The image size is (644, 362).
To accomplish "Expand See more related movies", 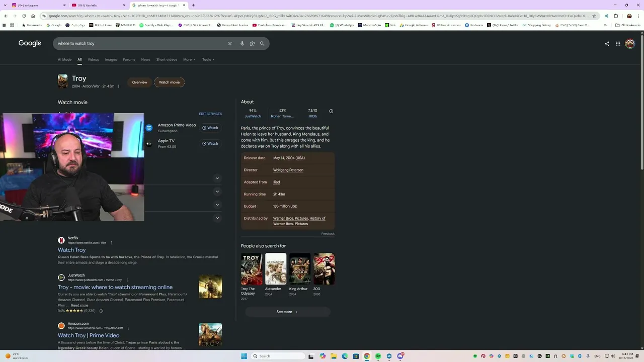I will pos(287,312).
